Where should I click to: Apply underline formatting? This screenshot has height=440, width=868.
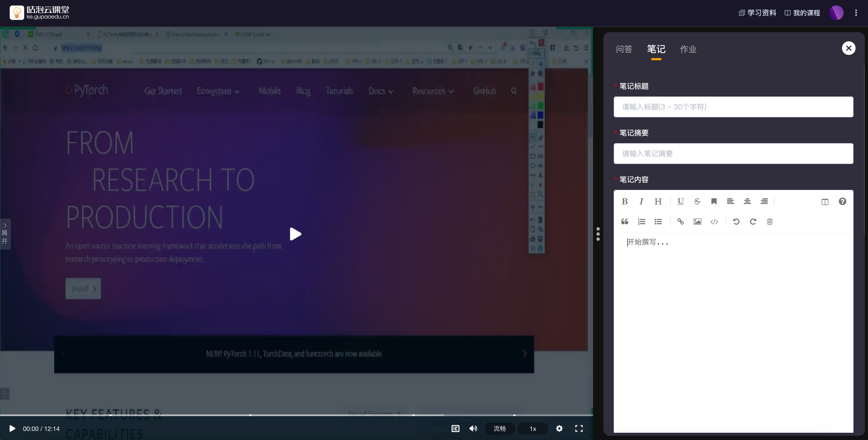click(680, 202)
